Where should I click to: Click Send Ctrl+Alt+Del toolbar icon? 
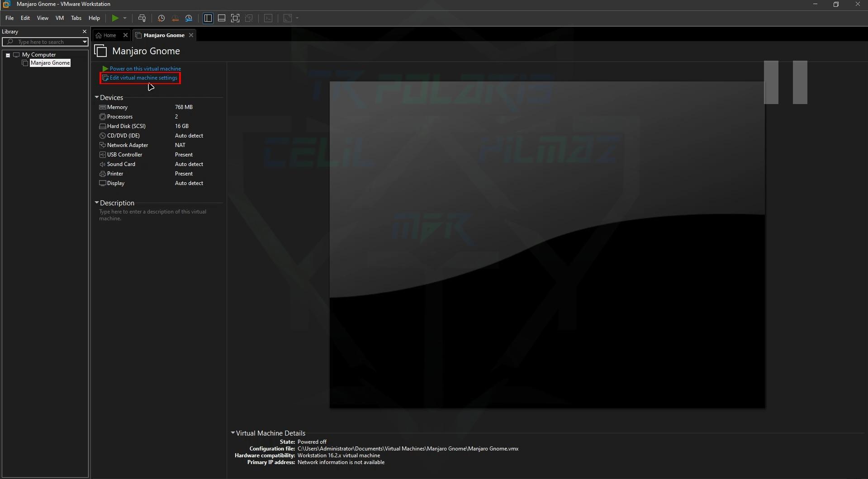coord(142,18)
